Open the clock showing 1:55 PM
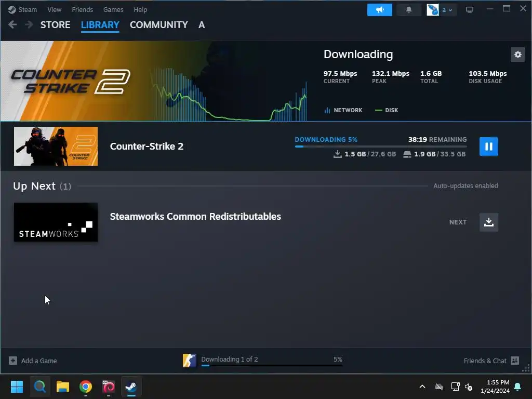 click(495, 387)
